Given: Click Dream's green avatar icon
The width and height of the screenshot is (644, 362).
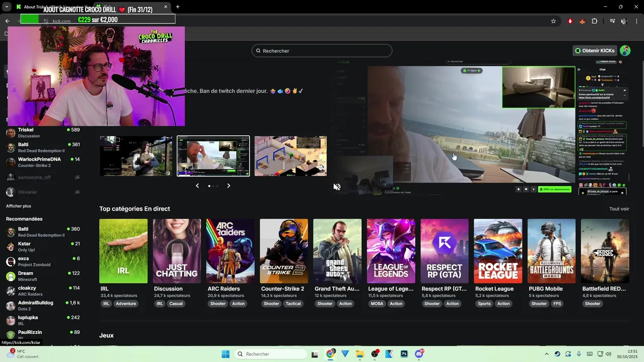Looking at the screenshot, I should pyautogui.click(x=10, y=276).
